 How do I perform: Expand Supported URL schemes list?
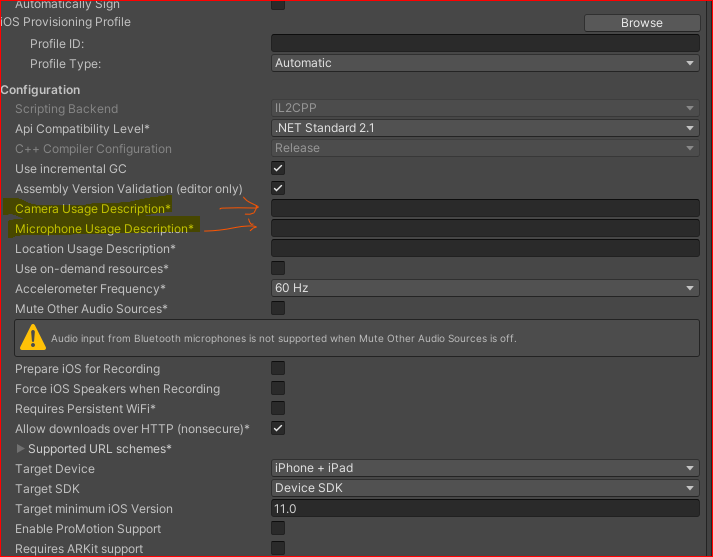21,449
